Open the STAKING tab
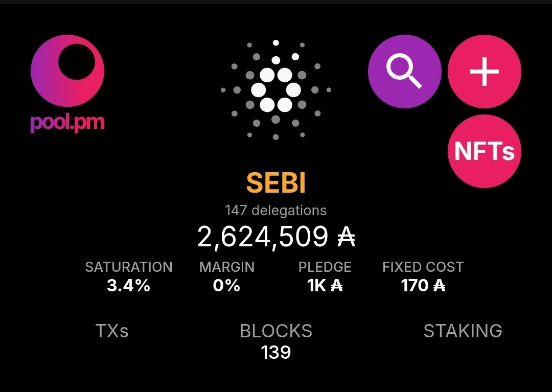Screen dimensions: 552x392 [463, 331]
